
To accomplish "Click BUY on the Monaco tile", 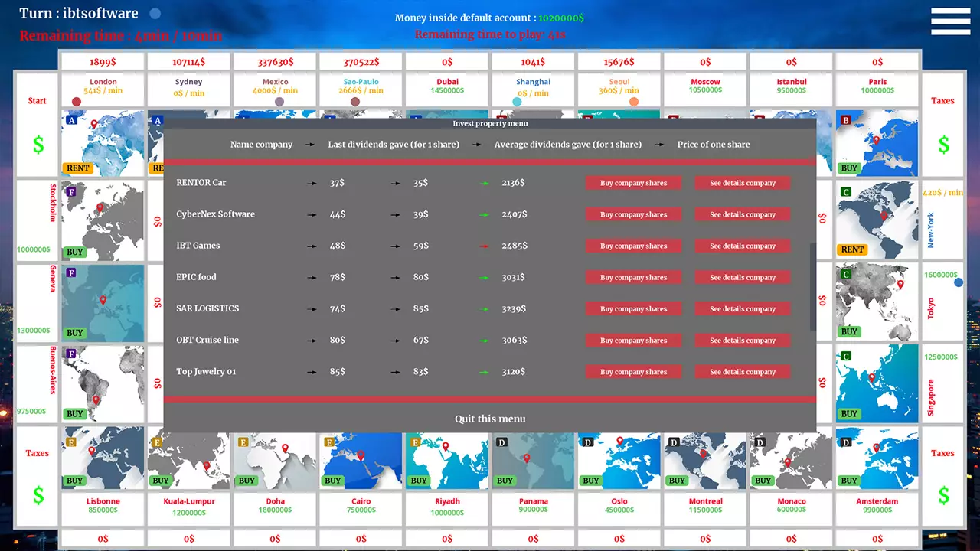I will [763, 481].
